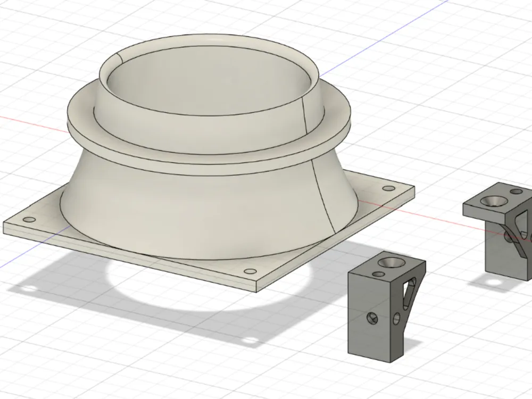This screenshot has width=532, height=399.
Task: Pick the right corner mounting hole on base plate
Action: point(388,189)
